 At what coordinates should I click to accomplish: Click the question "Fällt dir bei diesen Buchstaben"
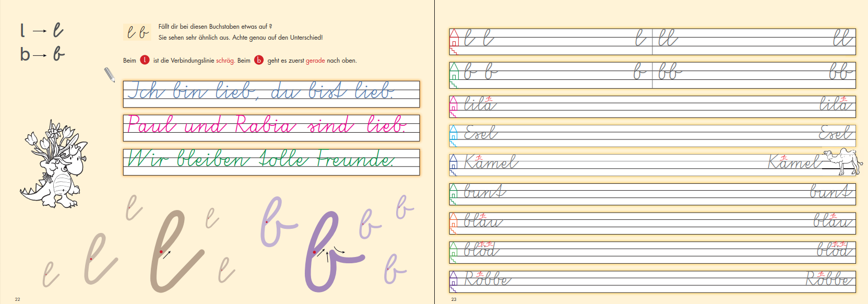pyautogui.click(x=215, y=27)
